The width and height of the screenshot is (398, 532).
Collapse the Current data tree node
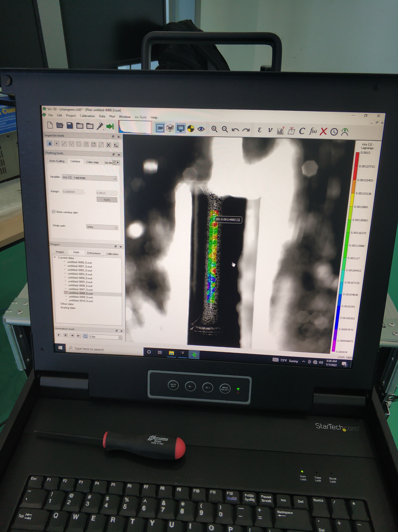[55, 257]
